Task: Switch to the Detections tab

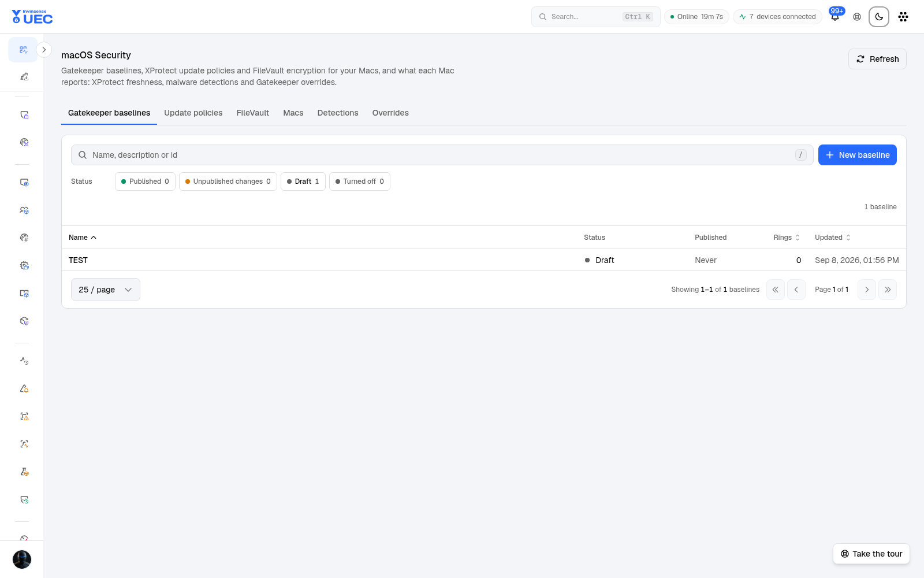Action: coord(338,113)
